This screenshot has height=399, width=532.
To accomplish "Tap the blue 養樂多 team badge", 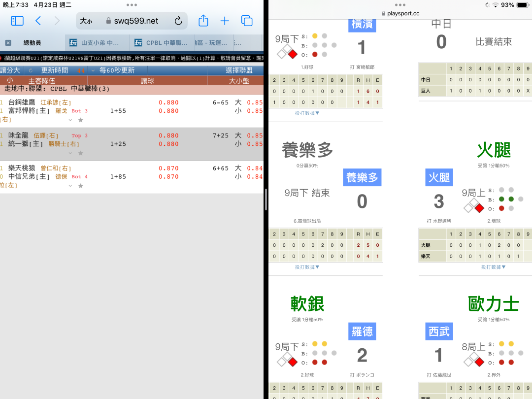I will click(x=362, y=177).
